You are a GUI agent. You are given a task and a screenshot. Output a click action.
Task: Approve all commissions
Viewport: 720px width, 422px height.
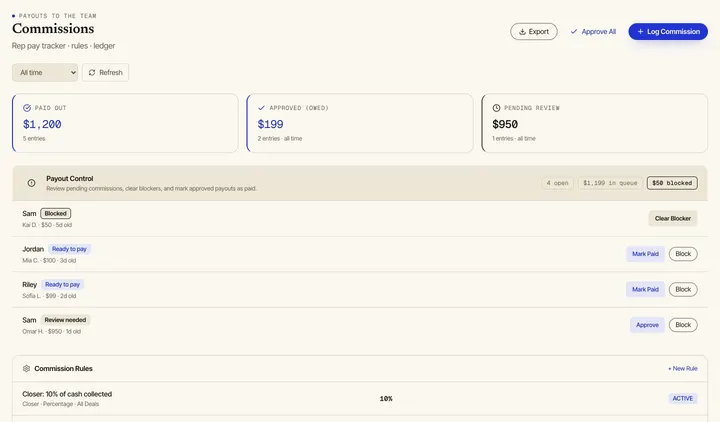[593, 32]
